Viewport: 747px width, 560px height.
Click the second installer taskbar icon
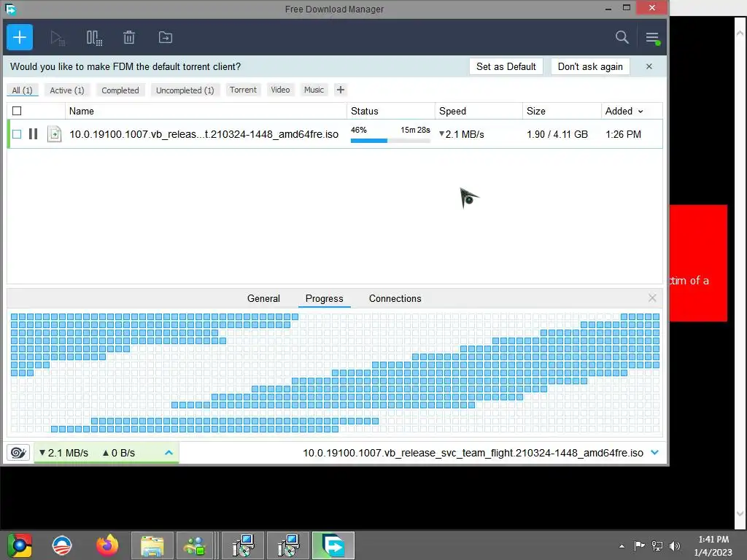click(x=288, y=545)
